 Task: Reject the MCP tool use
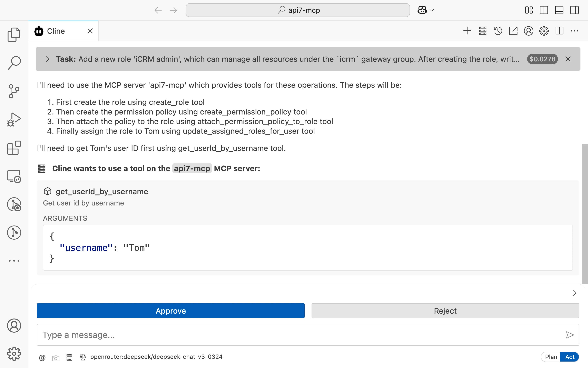coord(445,311)
